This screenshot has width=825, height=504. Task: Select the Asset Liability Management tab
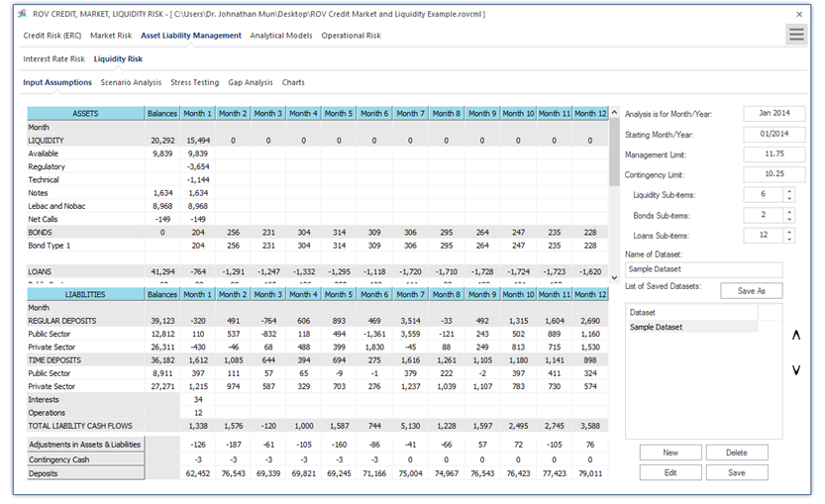(x=191, y=36)
